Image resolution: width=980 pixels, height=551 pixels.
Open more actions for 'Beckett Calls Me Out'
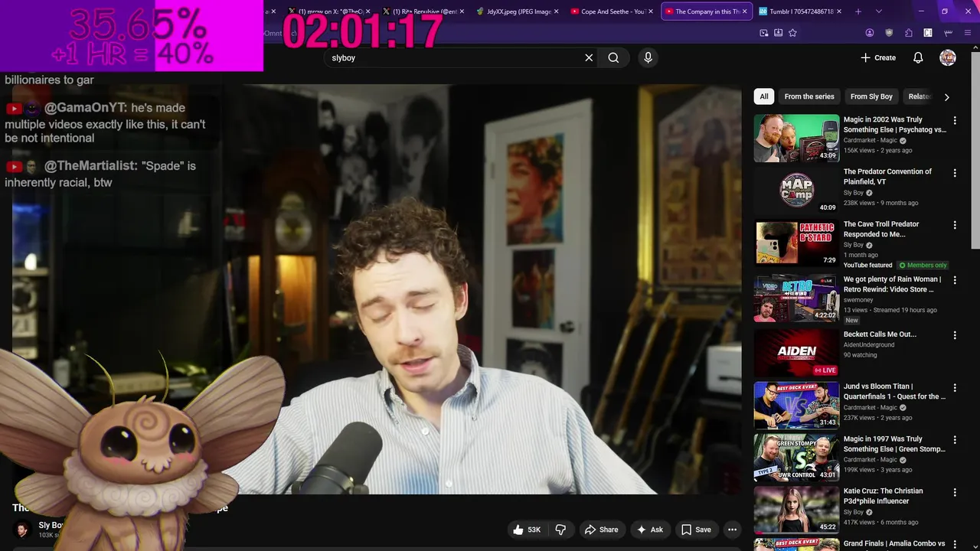tap(954, 335)
